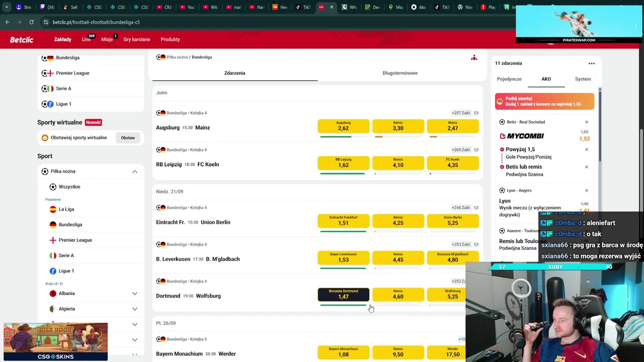The width and height of the screenshot is (644, 362).
Task: Expand the Albania leagues list
Action: coord(134,293)
